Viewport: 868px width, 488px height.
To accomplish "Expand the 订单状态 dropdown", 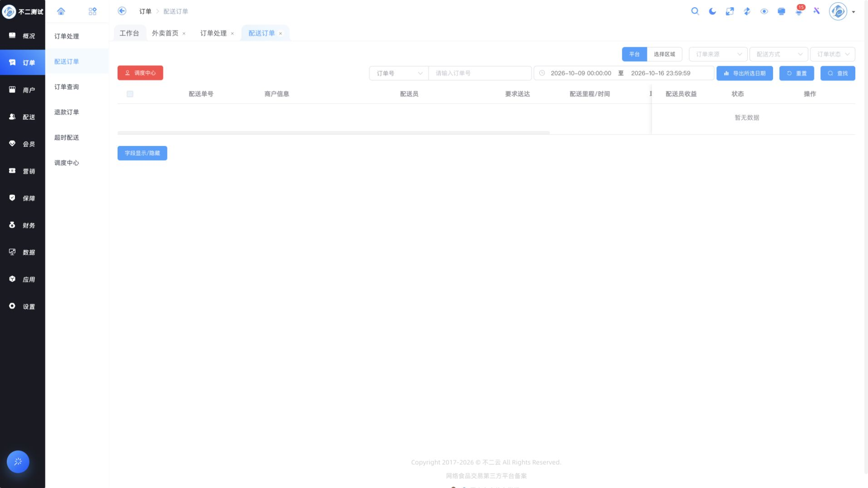I will click(833, 54).
